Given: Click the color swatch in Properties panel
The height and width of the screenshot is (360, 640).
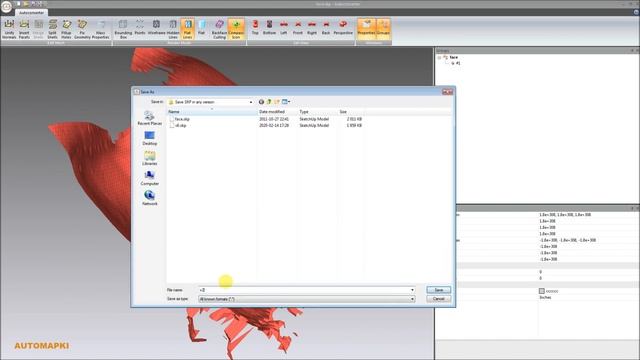Looking at the screenshot, I should point(542,291).
